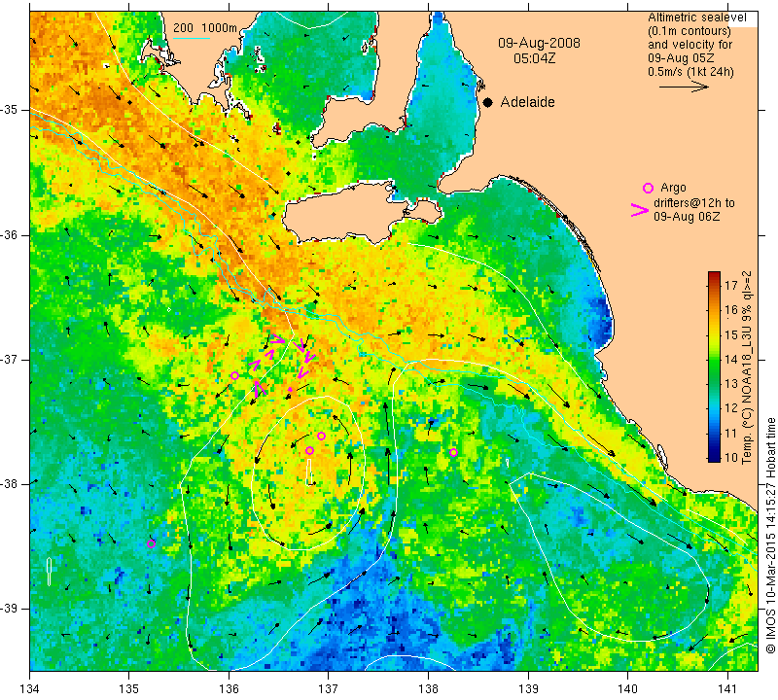The width and height of the screenshot is (778, 700).
Task: Select Argo float marker near 135.2E 38.5S
Action: pos(152,543)
